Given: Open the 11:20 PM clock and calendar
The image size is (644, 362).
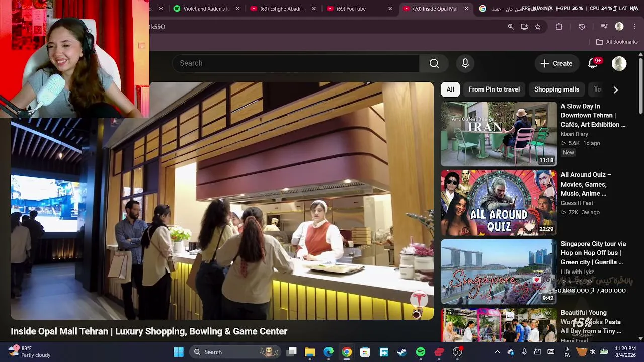Looking at the screenshot, I should [x=625, y=352].
